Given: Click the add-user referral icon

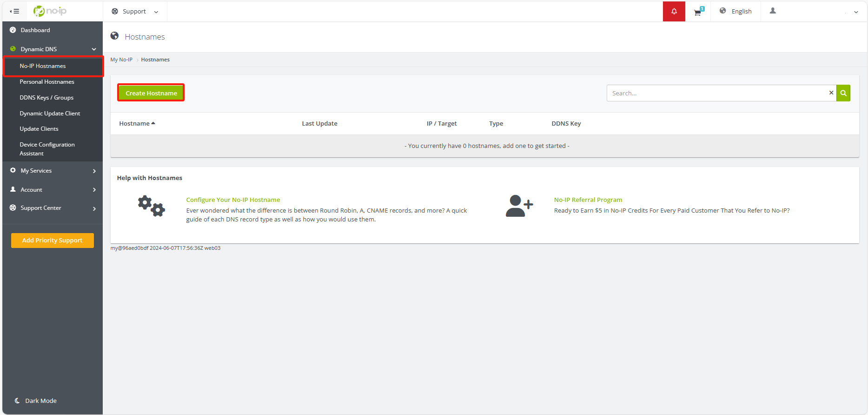Looking at the screenshot, I should tap(519, 206).
